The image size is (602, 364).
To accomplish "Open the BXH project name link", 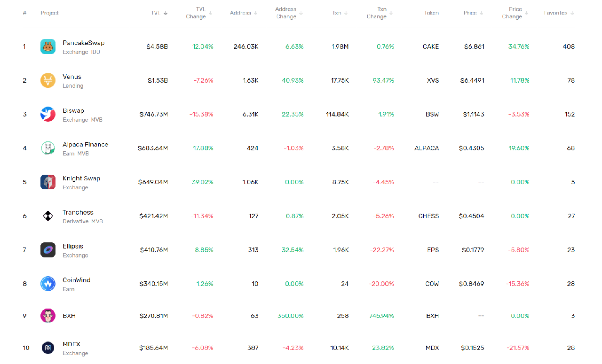I will (x=69, y=316).
